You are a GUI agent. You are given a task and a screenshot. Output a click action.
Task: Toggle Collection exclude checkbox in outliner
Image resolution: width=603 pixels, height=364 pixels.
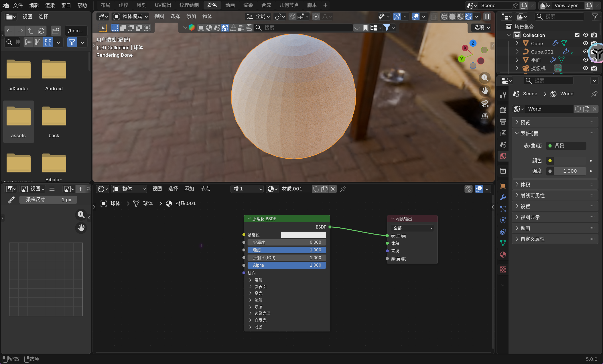tap(577, 35)
